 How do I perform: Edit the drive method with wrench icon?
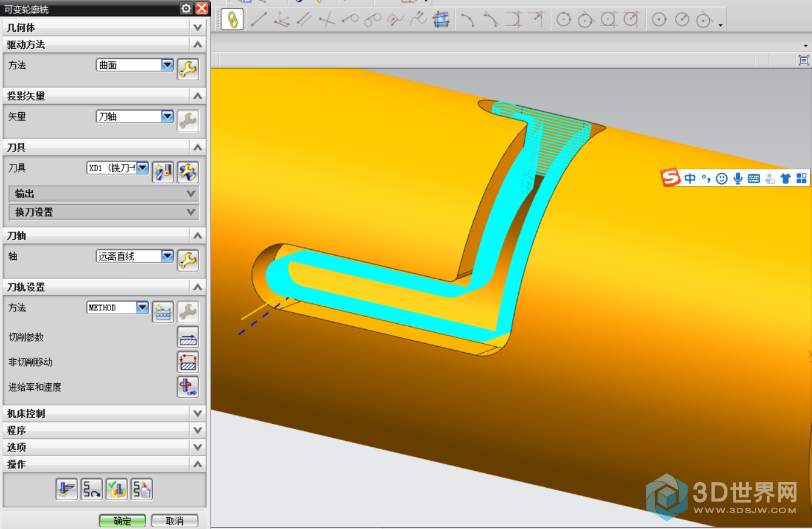tap(188, 69)
